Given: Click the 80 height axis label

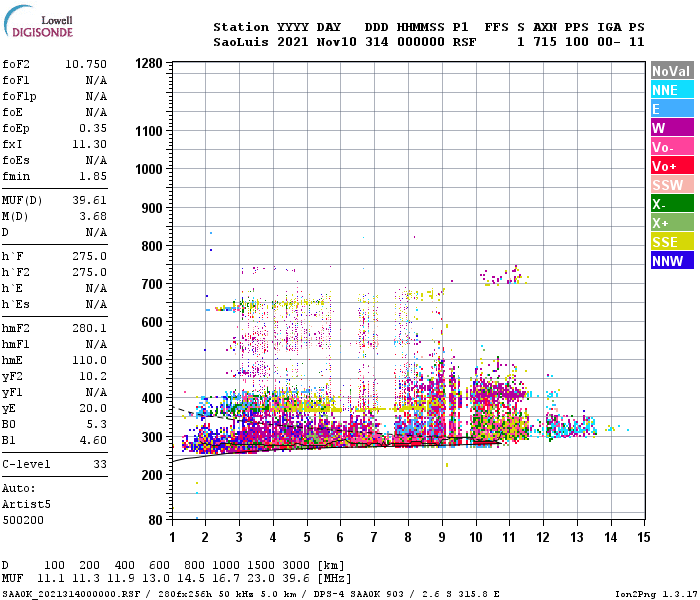Looking at the screenshot, I should pos(155,520).
